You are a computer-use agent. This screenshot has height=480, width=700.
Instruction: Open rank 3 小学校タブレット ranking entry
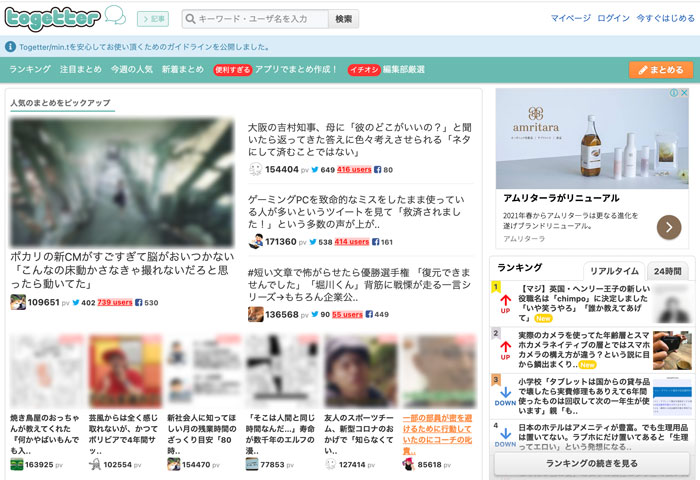pyautogui.click(x=584, y=396)
